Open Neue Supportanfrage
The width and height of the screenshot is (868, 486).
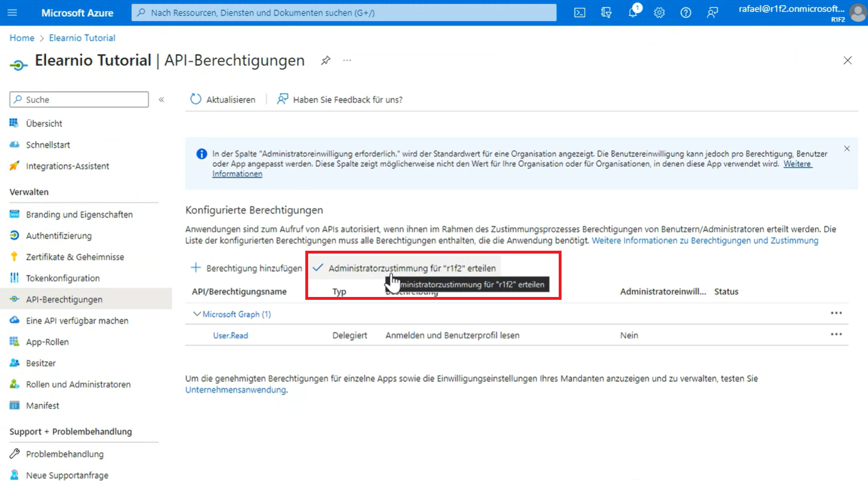point(67,475)
